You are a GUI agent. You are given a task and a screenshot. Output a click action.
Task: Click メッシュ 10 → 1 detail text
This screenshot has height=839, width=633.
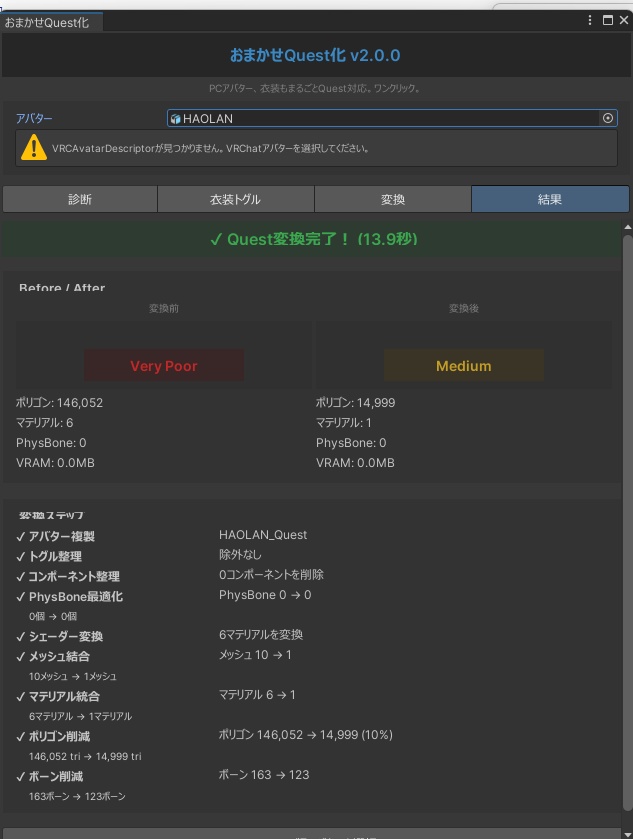pyautogui.click(x=255, y=655)
